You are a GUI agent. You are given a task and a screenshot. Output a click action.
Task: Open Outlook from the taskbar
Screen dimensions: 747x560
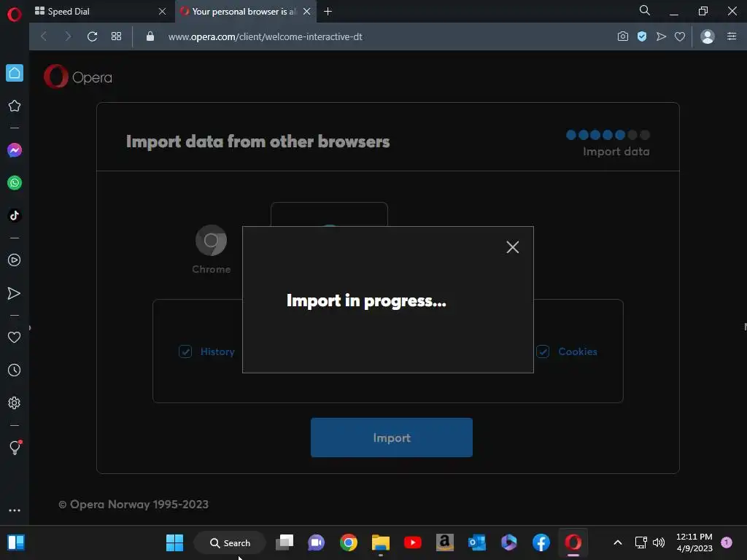(x=477, y=542)
